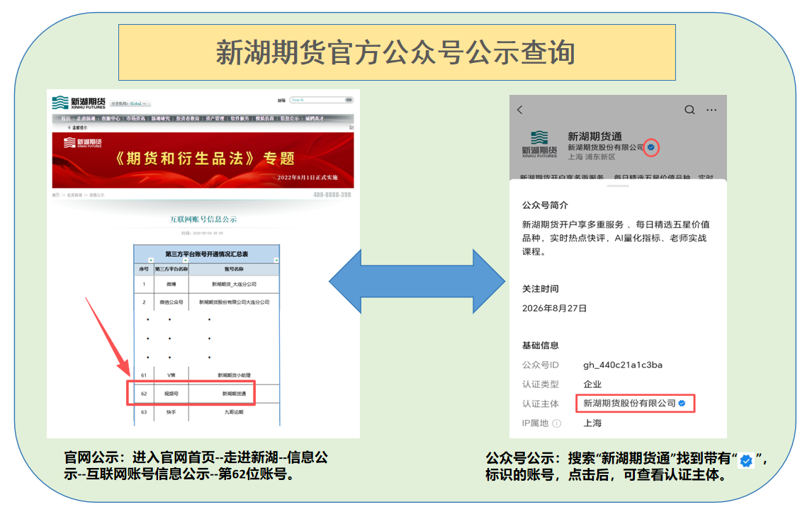812x514 pixels.
Task: Open the 序号 column filter dropdown
Action: click(x=151, y=261)
